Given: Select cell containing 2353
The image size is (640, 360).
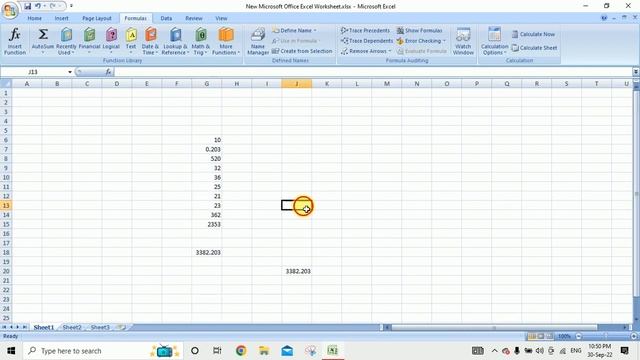Looking at the screenshot, I should 207,224.
